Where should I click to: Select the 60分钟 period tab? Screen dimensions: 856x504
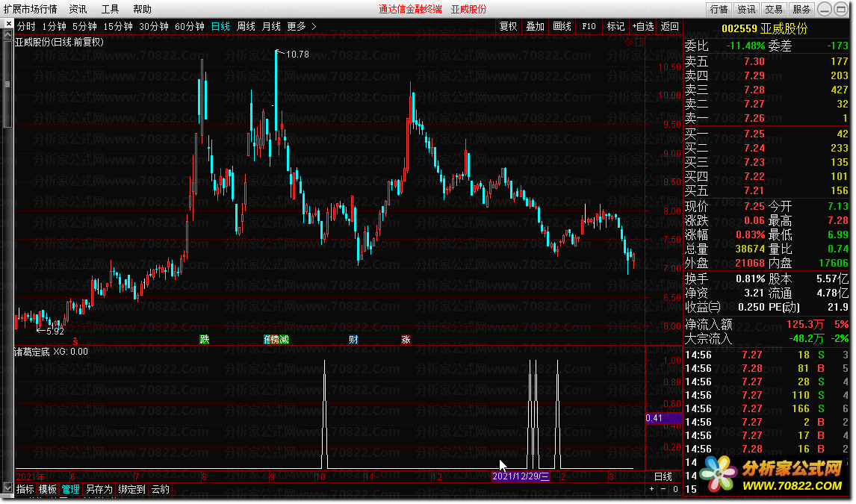190,26
